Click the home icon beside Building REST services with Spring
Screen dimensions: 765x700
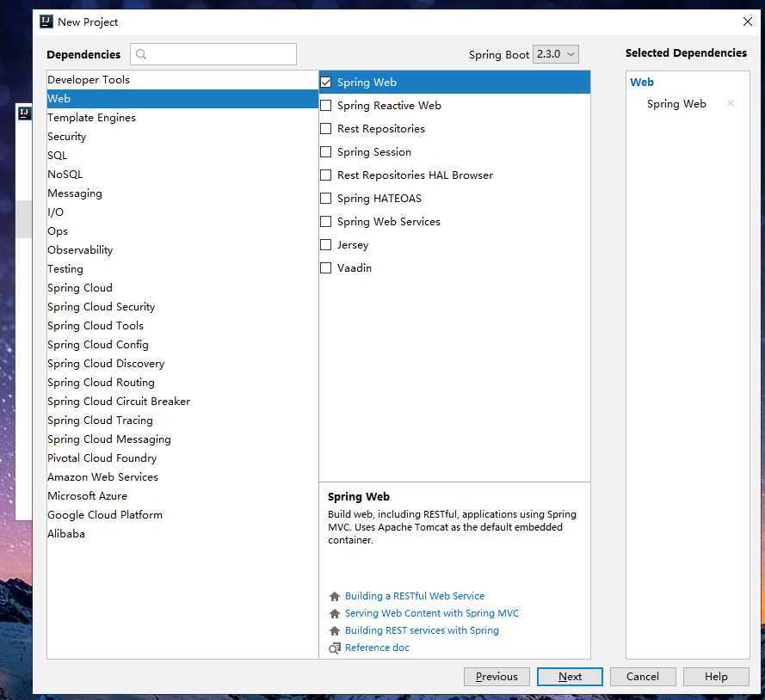[335, 631]
